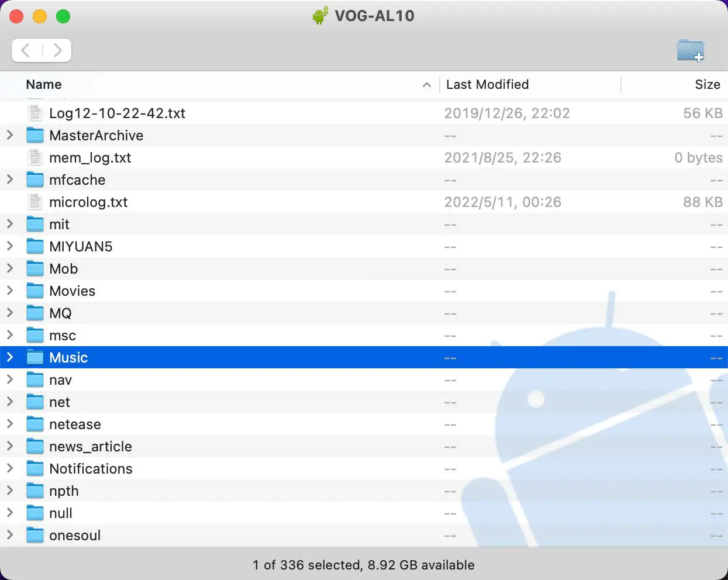Image resolution: width=728 pixels, height=580 pixels.
Task: Expand the netease folder chevron
Action: click(10, 424)
